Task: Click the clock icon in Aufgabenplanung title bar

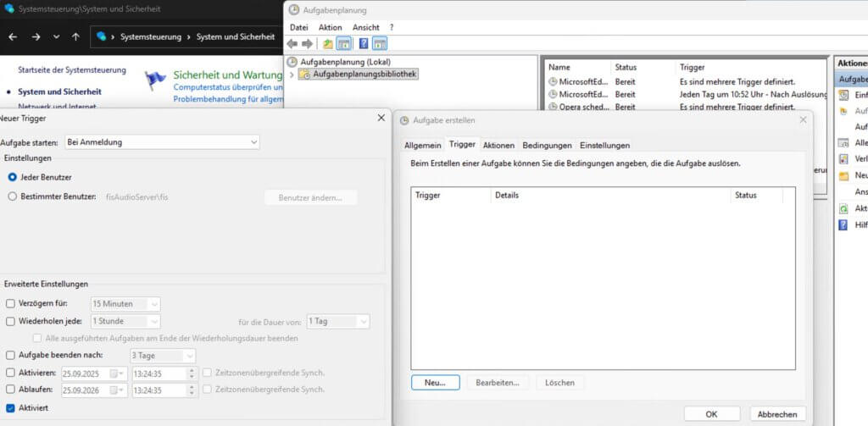Action: pyautogui.click(x=294, y=10)
